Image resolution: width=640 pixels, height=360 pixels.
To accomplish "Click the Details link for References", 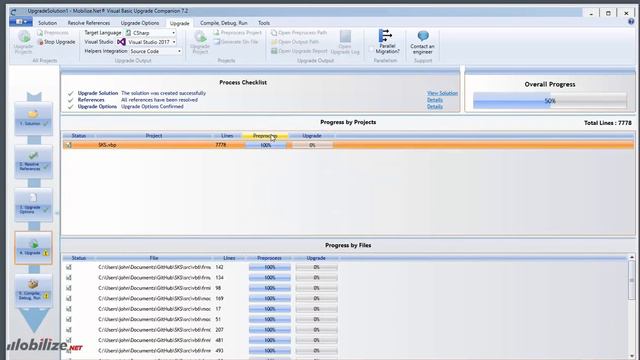I will coord(435,100).
